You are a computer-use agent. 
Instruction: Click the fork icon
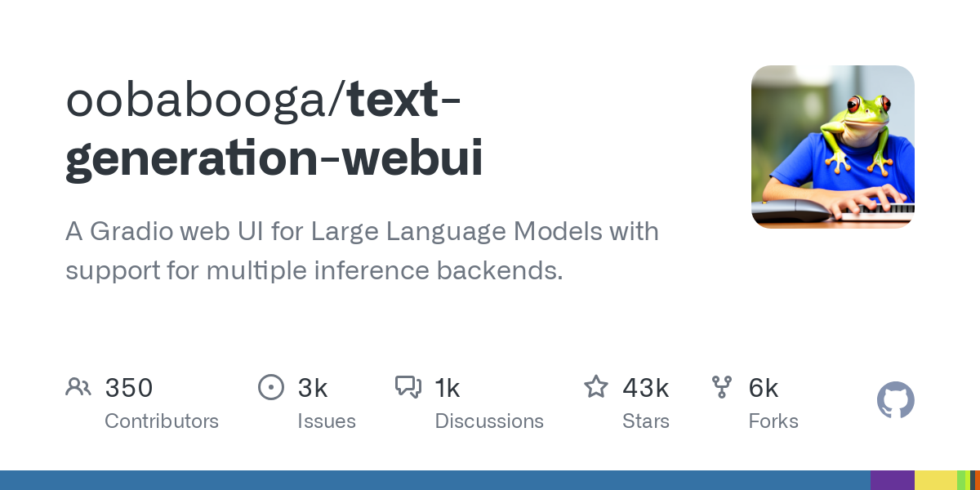tap(722, 387)
